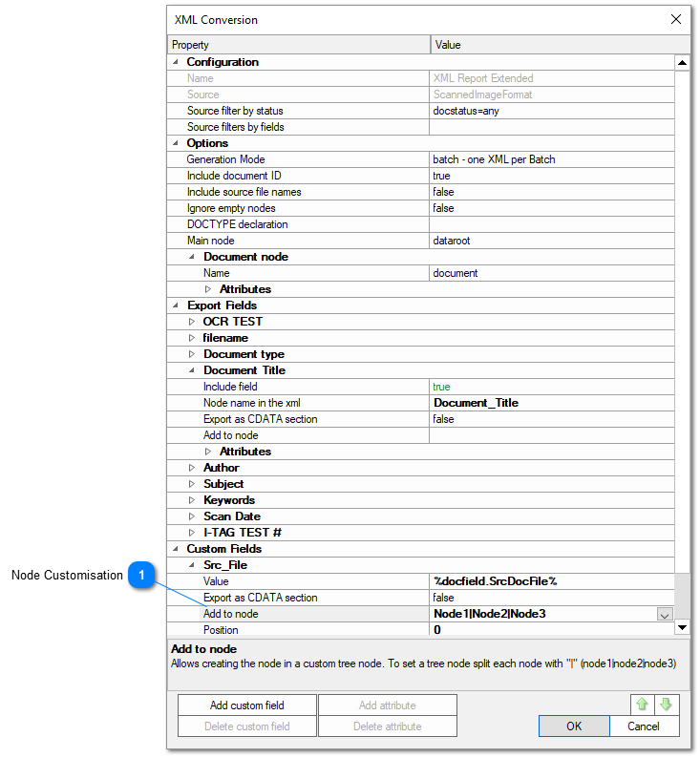700x758 pixels.
Task: Expand the filename field
Action: pos(192,338)
